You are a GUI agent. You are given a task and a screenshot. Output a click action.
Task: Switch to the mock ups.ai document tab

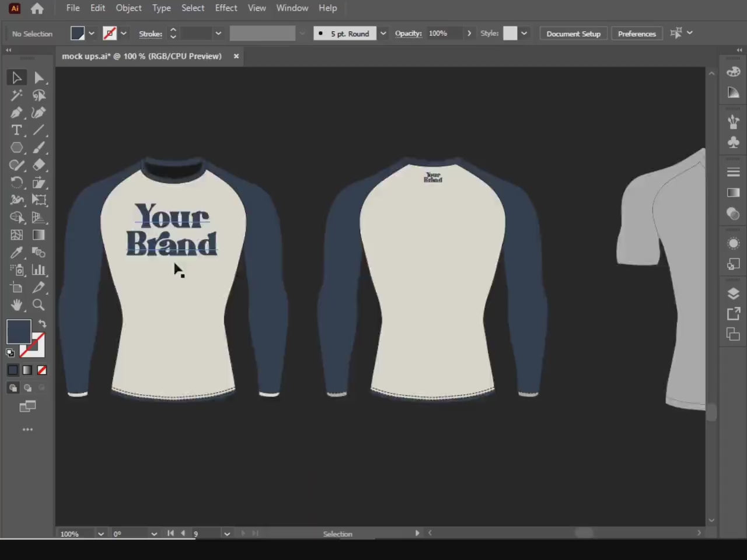(x=142, y=56)
